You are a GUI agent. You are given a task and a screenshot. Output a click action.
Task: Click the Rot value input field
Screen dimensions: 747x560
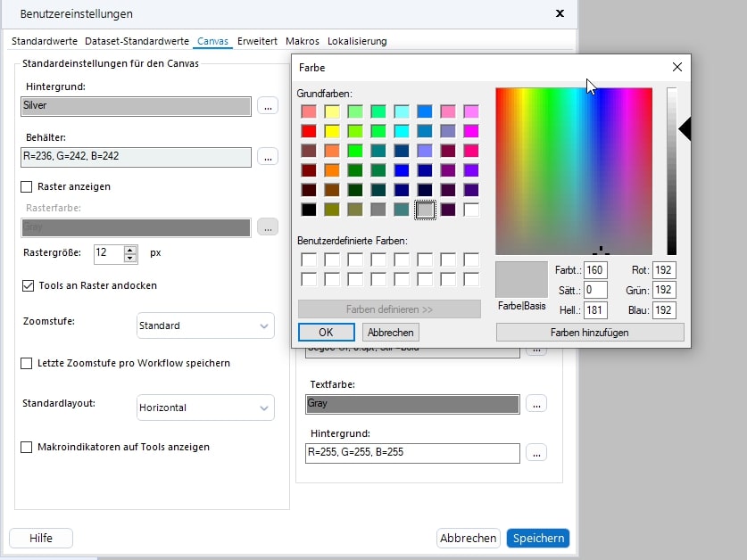[x=664, y=269]
